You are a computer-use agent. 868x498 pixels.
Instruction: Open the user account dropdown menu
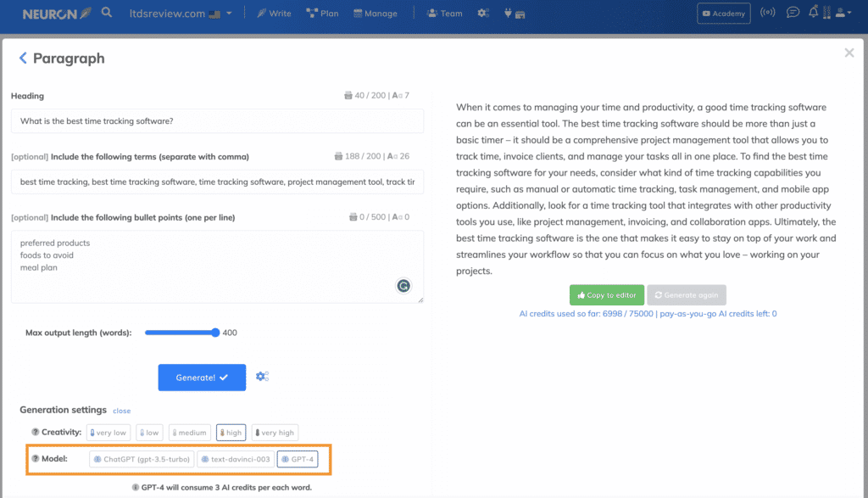843,13
